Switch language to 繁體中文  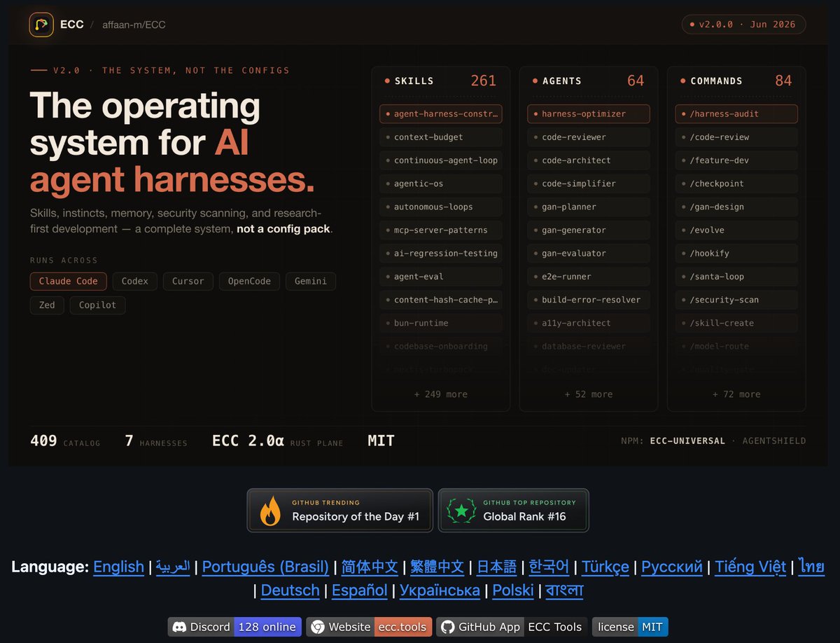[x=437, y=567]
